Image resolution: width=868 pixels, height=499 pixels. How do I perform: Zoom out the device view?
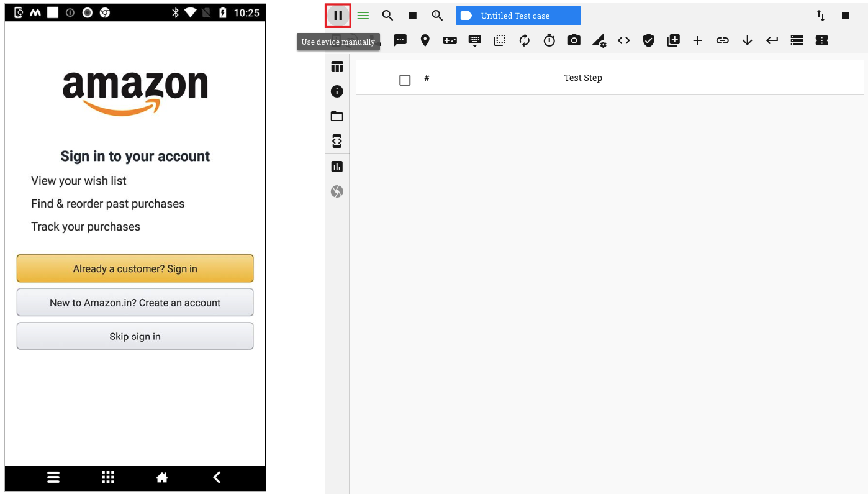coord(388,16)
